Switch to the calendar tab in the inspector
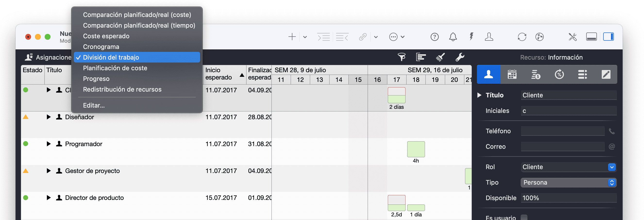Screen dimensions: 644x220 coord(512,74)
